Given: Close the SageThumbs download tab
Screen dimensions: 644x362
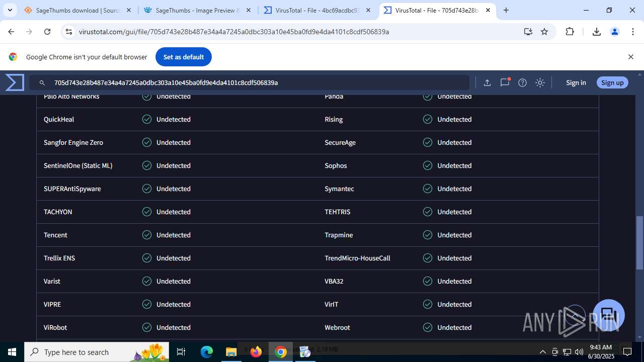Looking at the screenshot, I should [x=129, y=10].
